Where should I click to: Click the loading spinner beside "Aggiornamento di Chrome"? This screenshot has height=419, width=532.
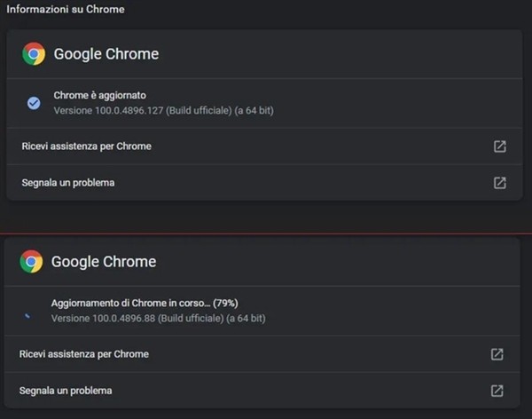(29, 313)
